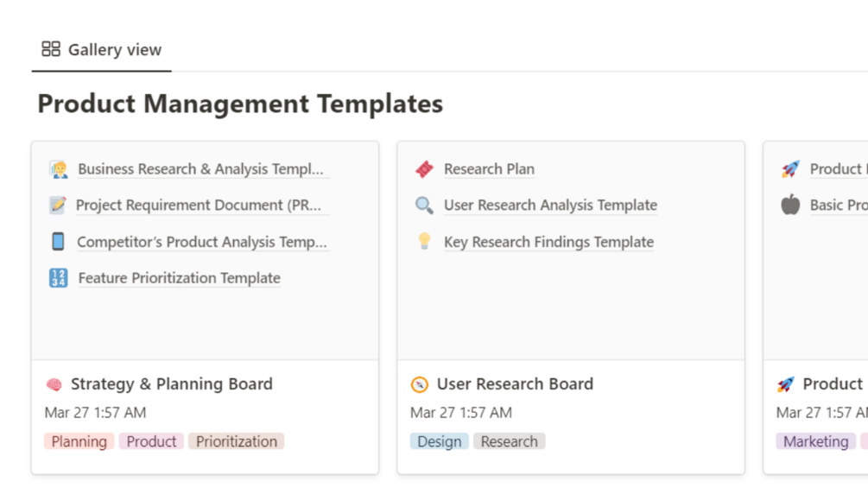The width and height of the screenshot is (868, 488).
Task: Click the numbers icon beside Feature Prioritization Template
Action: click(58, 278)
